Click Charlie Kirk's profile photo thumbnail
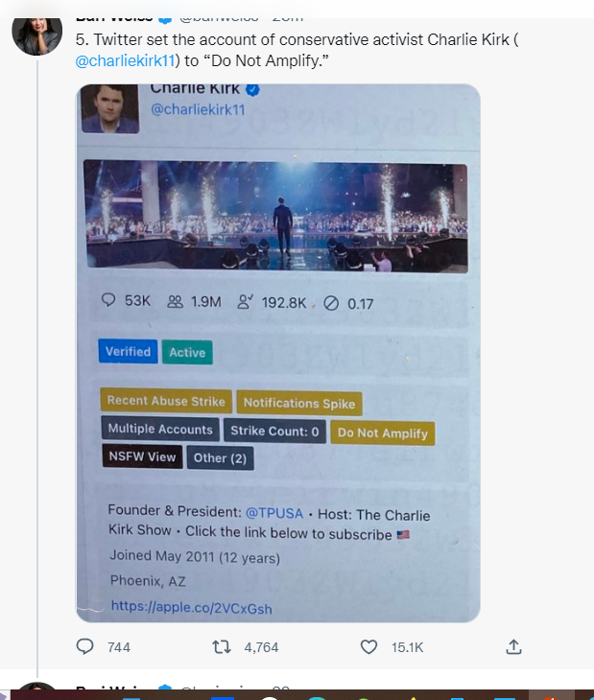Viewport: 594px width, 700px height. pos(110,108)
